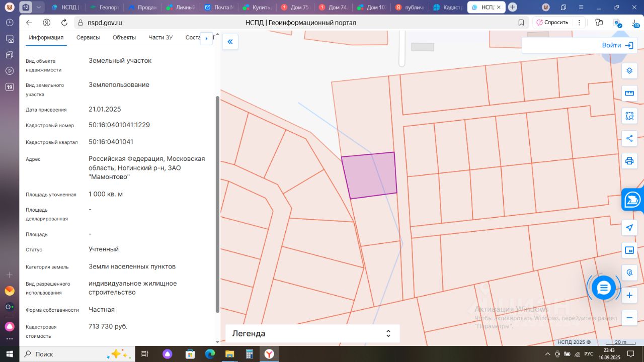Toggle the overview mini-map button

tap(629, 250)
